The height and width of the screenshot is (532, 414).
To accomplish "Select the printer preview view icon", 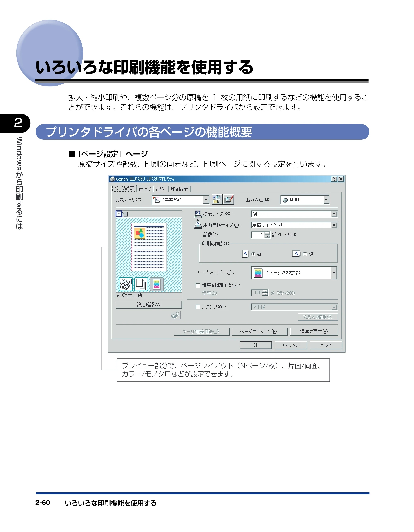I will coord(125,214).
